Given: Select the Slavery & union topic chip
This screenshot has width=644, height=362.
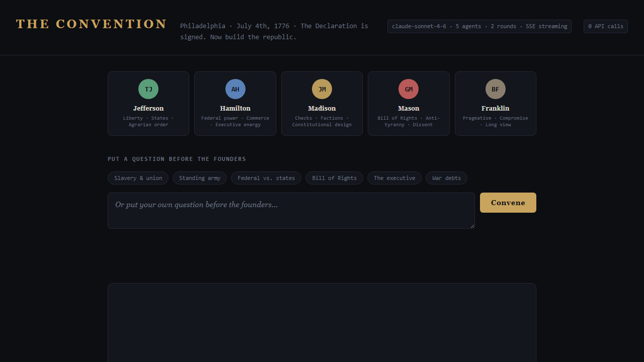Looking at the screenshot, I should coord(138,178).
